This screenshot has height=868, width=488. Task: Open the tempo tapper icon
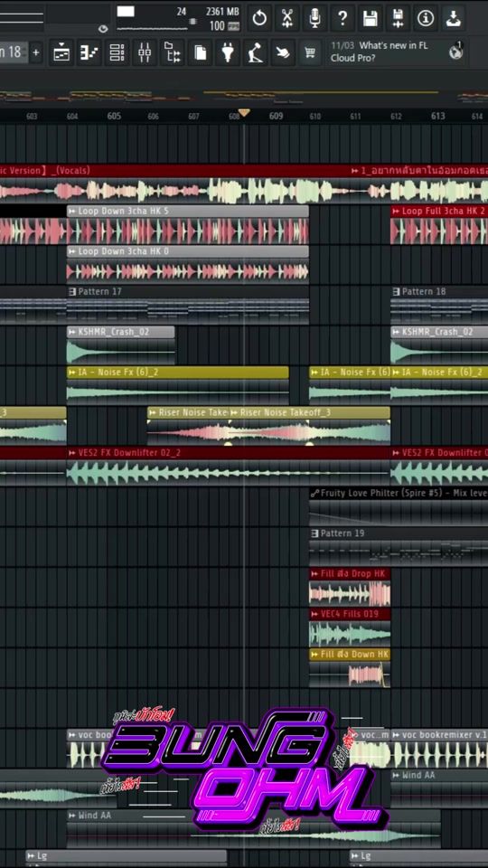pyautogui.click(x=255, y=53)
